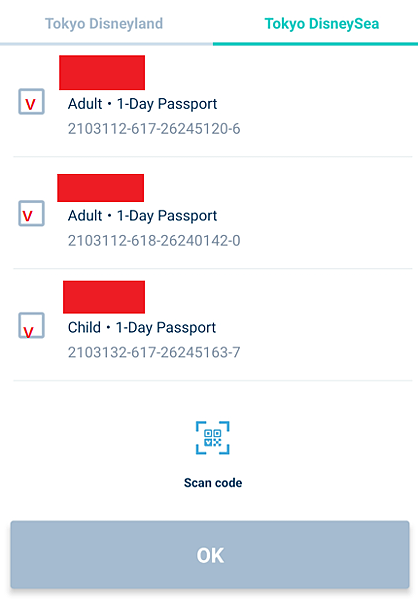Screen dimensions: 418x600
Task: Click teal indicator bar under Tokyo DisneySea
Action: pyautogui.click(x=315, y=44)
